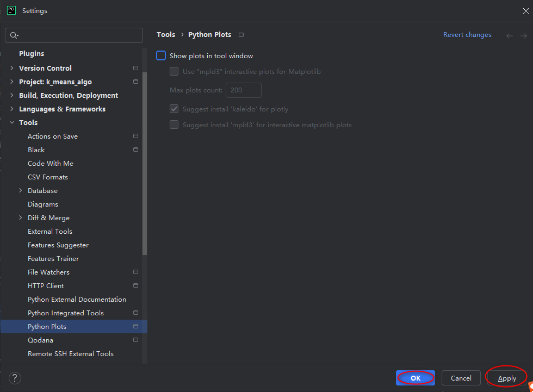
Task: Expand the Database node
Action: [x=21, y=190]
